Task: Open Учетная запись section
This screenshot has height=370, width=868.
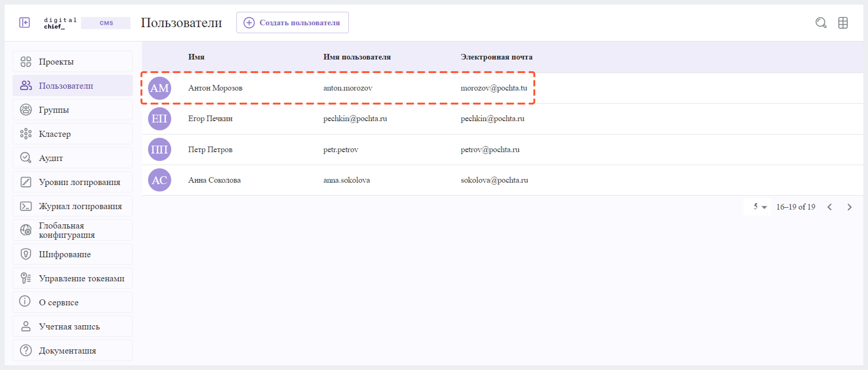Action: [72, 327]
